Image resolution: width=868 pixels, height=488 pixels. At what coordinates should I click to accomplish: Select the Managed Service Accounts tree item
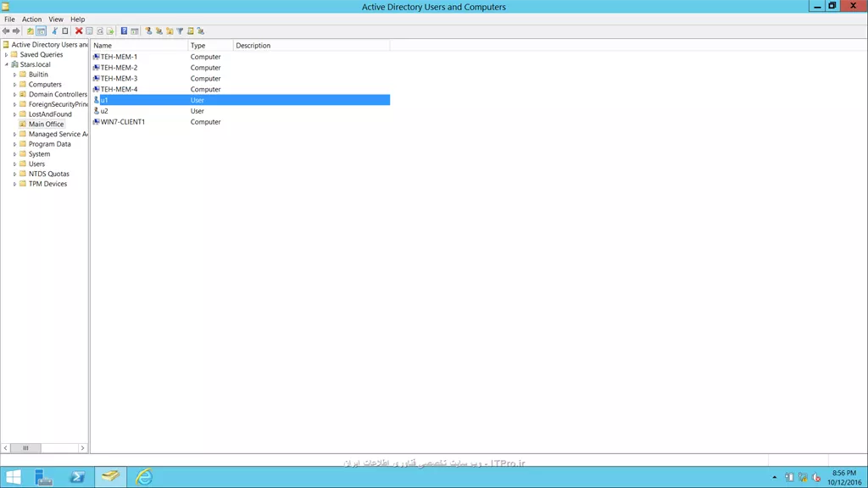(x=58, y=135)
